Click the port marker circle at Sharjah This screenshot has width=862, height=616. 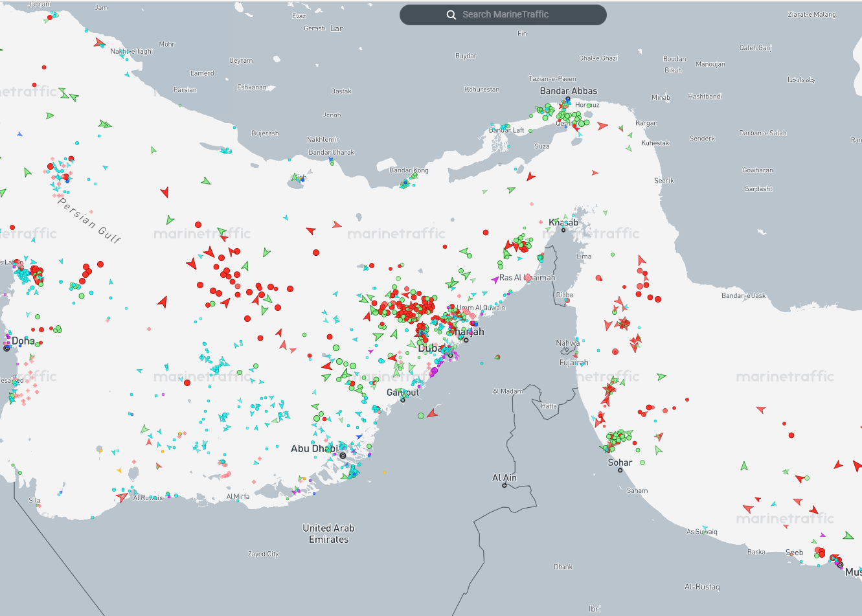[x=466, y=340]
